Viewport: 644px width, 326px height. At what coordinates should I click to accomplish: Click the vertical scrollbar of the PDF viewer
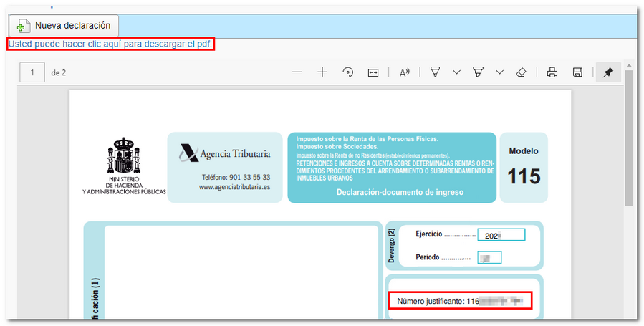point(629,136)
